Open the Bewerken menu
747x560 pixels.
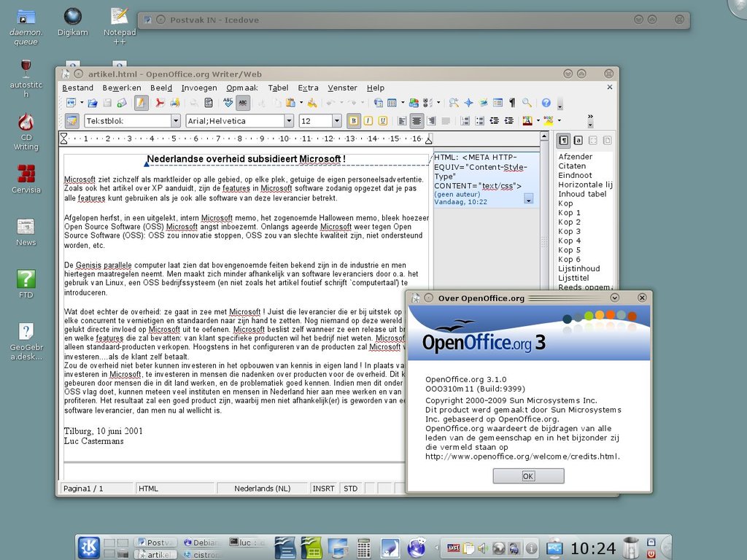click(122, 87)
